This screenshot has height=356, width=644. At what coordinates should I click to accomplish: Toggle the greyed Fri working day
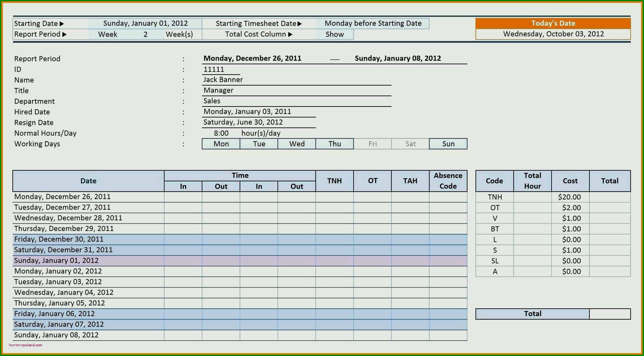click(372, 144)
